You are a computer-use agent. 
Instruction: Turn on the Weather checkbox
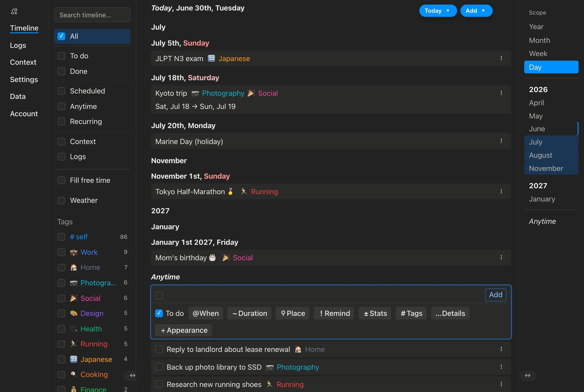(x=61, y=200)
